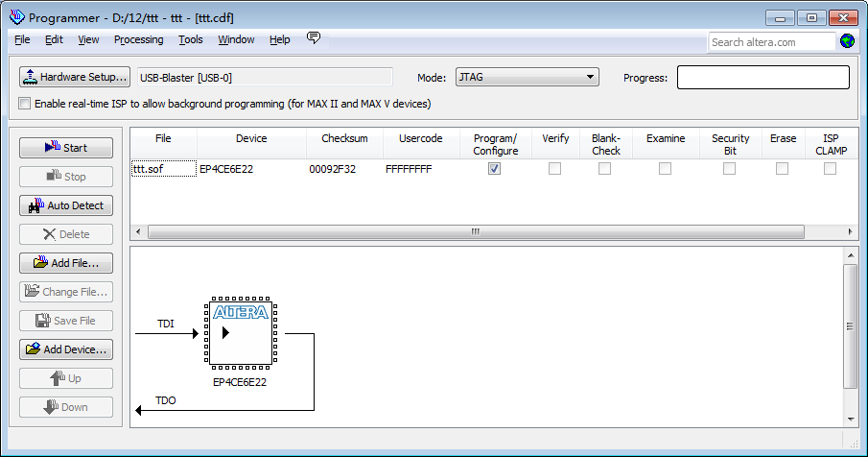The height and width of the screenshot is (457, 868).
Task: Click the Save File button
Action: 66,321
